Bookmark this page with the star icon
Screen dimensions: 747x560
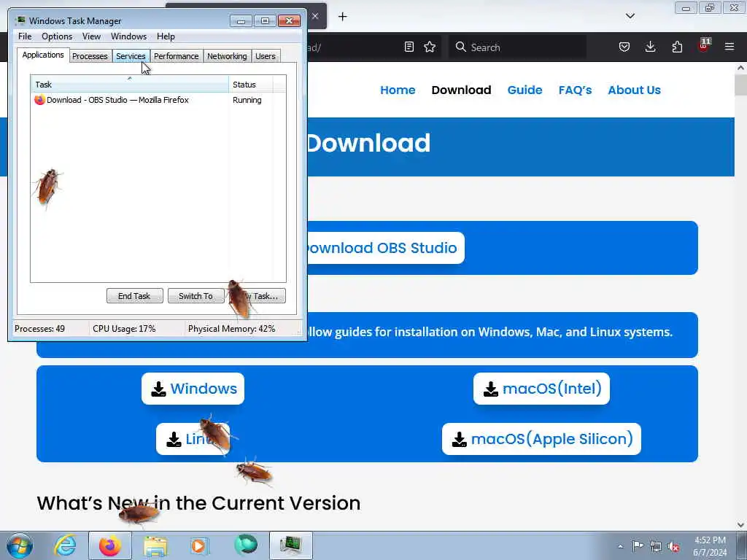430,47
